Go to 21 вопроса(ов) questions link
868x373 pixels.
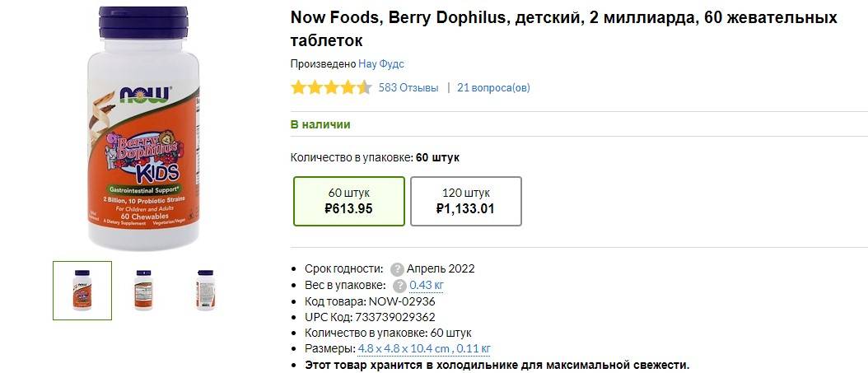pos(493,87)
